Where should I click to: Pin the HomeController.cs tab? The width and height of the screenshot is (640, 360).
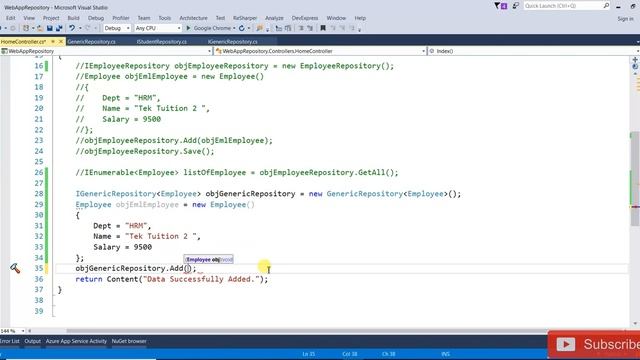point(53,41)
